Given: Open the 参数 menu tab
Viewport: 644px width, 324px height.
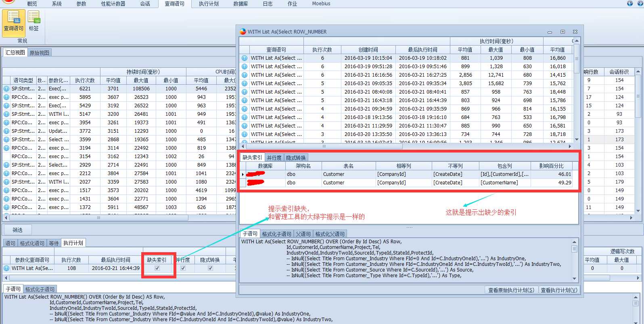Looking at the screenshot, I should (82, 4).
